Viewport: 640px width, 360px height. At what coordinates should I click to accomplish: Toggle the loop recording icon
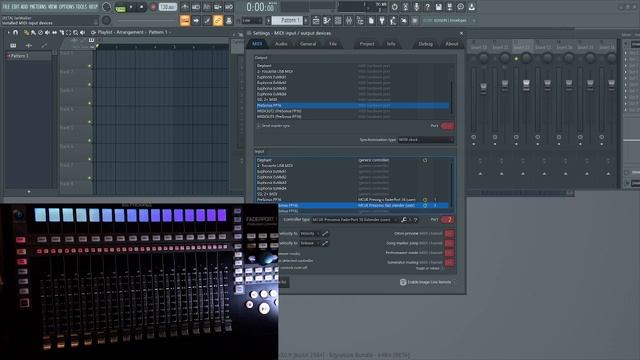(x=229, y=7)
